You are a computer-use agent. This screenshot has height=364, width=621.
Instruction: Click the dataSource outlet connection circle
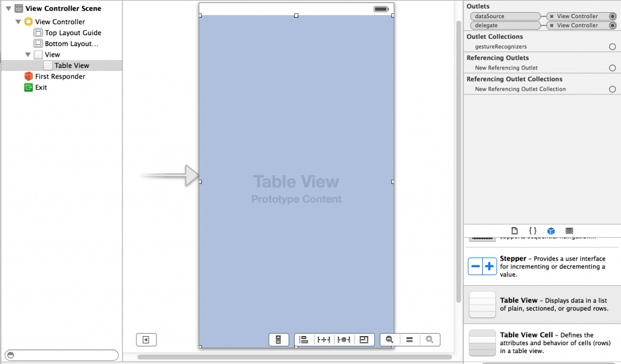(613, 16)
